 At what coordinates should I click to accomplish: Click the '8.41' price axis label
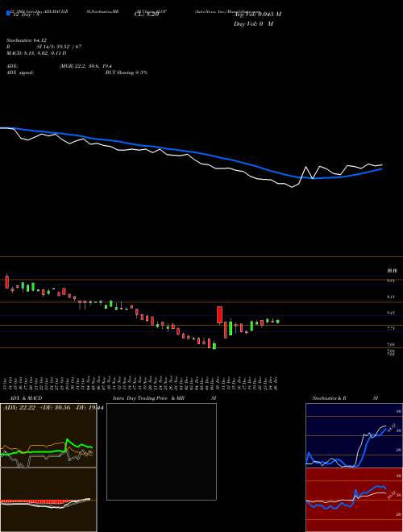coord(391,313)
